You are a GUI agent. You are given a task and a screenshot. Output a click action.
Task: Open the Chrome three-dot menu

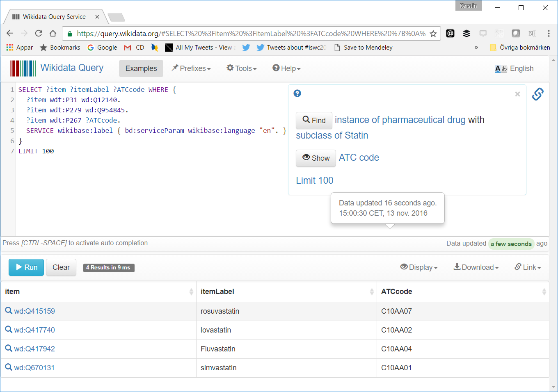pyautogui.click(x=549, y=34)
